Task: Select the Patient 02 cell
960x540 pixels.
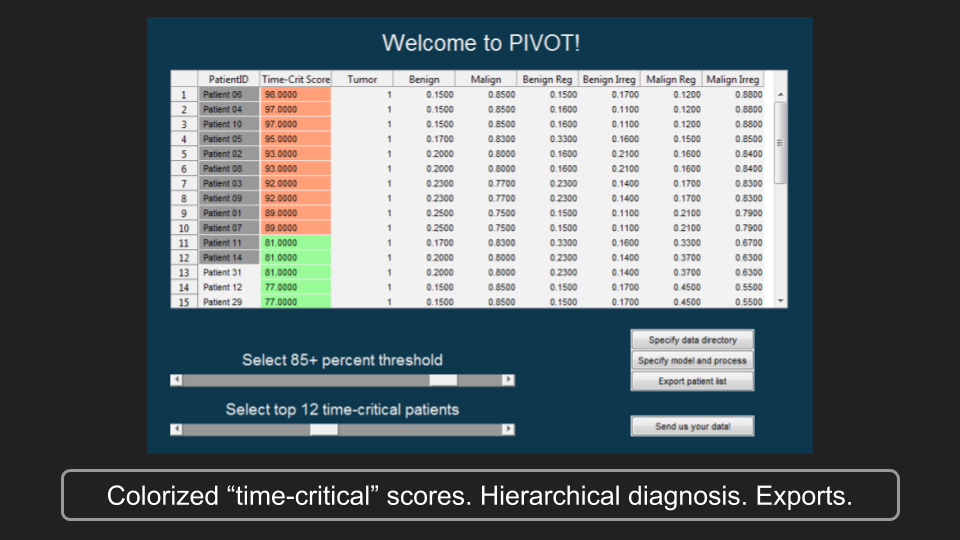Action: coord(229,154)
